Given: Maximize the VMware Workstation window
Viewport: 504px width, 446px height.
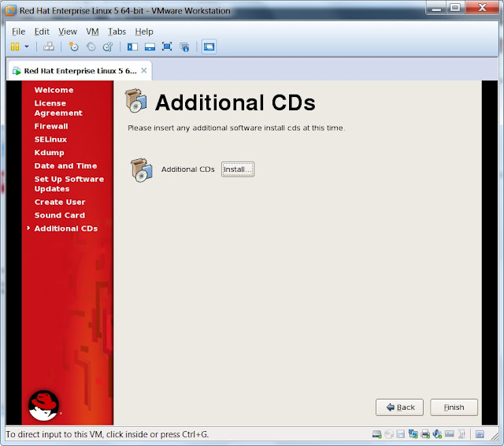Looking at the screenshot, I should tap(455, 7).
